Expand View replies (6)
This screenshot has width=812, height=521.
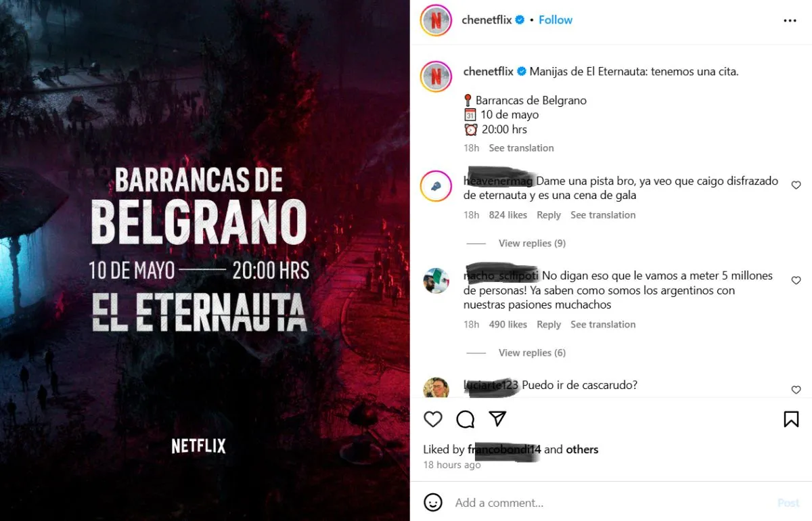532,353
